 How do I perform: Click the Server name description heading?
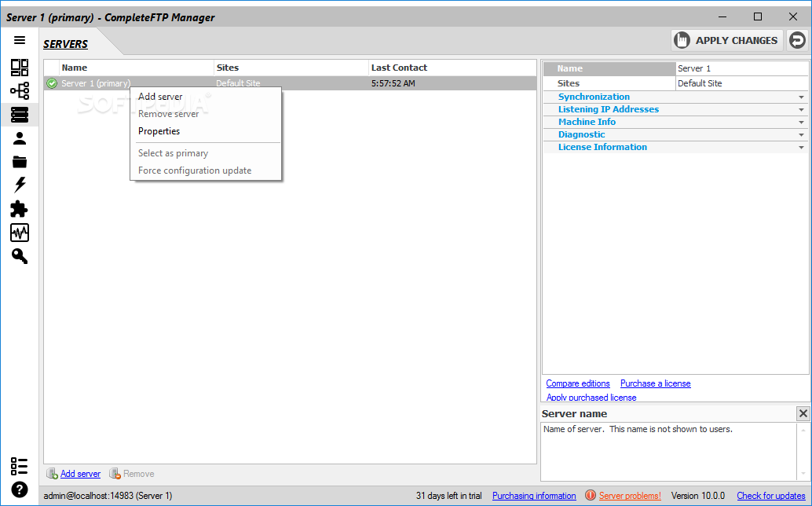[x=574, y=413]
